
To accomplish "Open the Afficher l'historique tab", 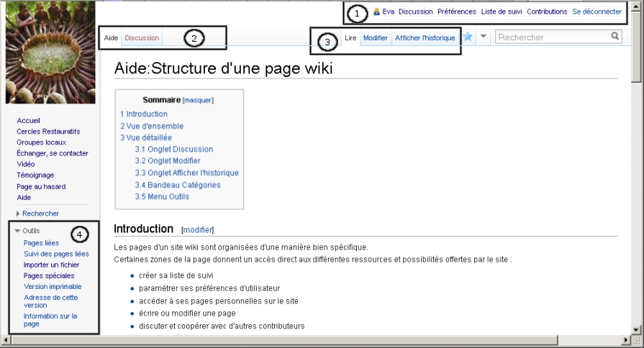I will 425,37.
